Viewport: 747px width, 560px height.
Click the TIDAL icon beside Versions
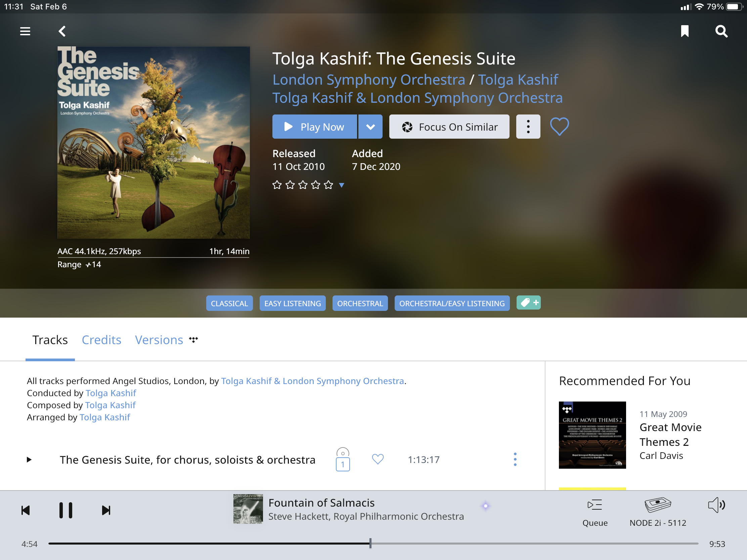[193, 339]
